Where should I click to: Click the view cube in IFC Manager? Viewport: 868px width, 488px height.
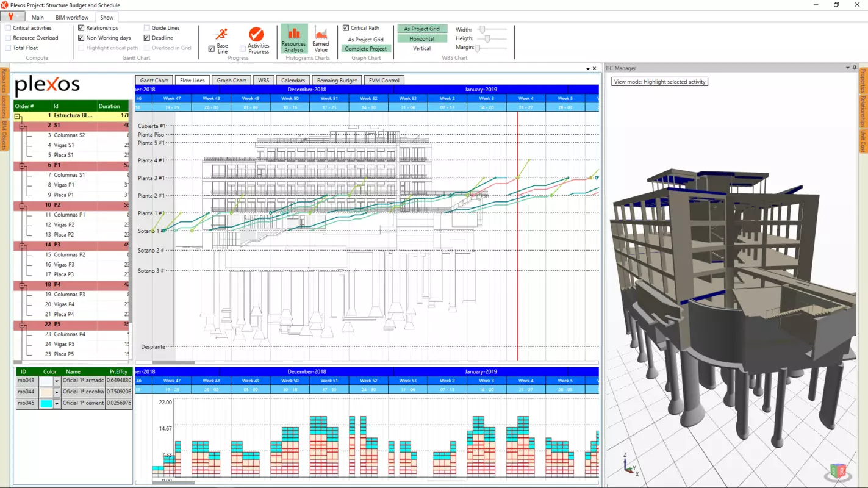coord(839,471)
